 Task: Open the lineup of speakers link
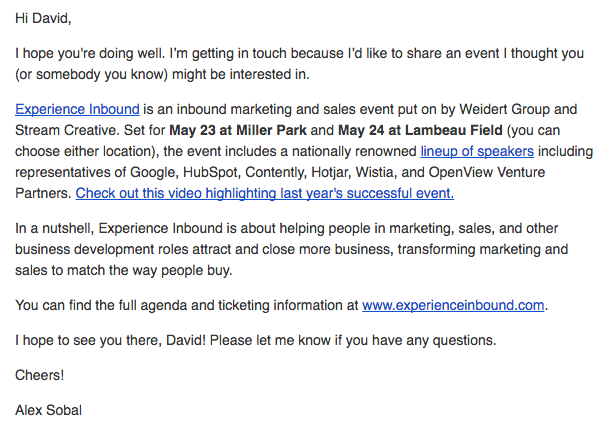(x=477, y=151)
